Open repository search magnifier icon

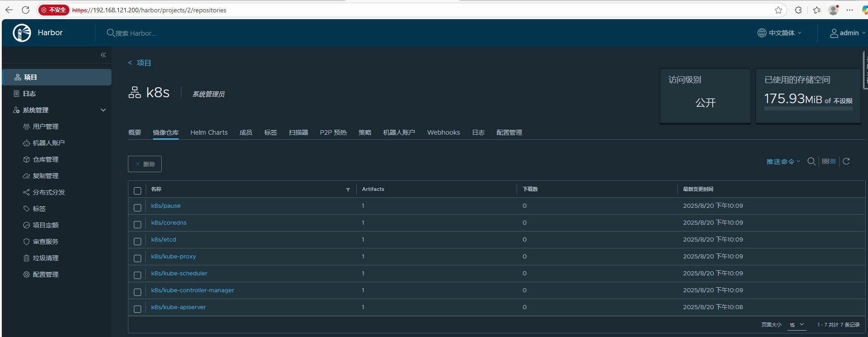811,161
